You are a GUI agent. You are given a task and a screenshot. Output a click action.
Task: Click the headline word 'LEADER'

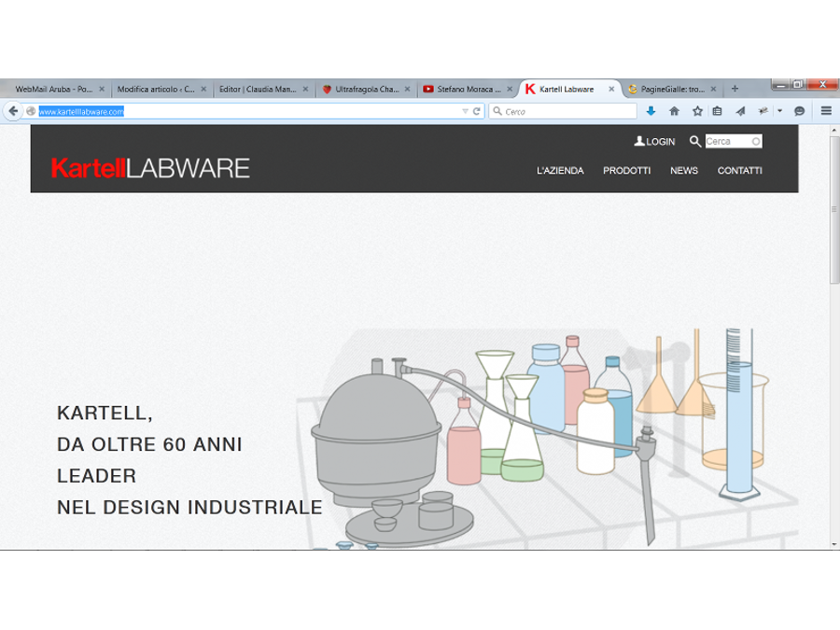coord(96,476)
